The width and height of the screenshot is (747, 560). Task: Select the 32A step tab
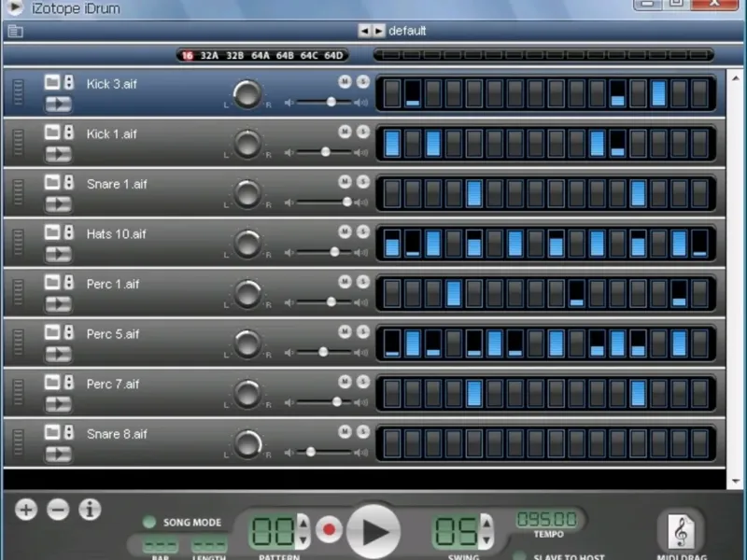click(x=209, y=56)
